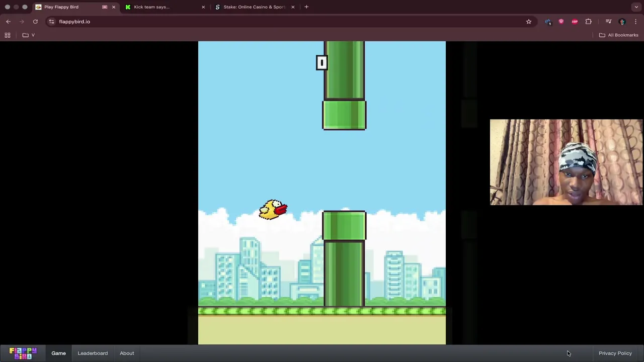Screen dimensions: 644x362
Task: Switch to the Play Flappy Bird tab
Action: coord(75,7)
